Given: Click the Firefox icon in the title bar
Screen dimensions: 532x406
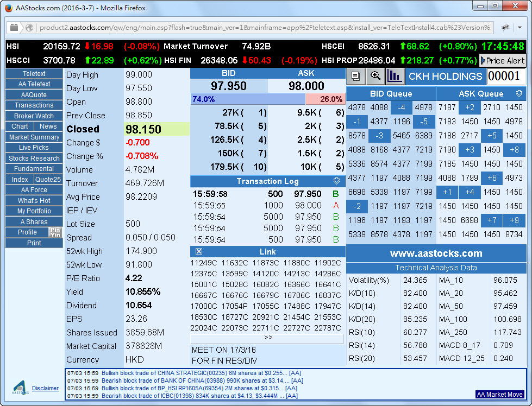Looking at the screenshot, I should [9, 8].
